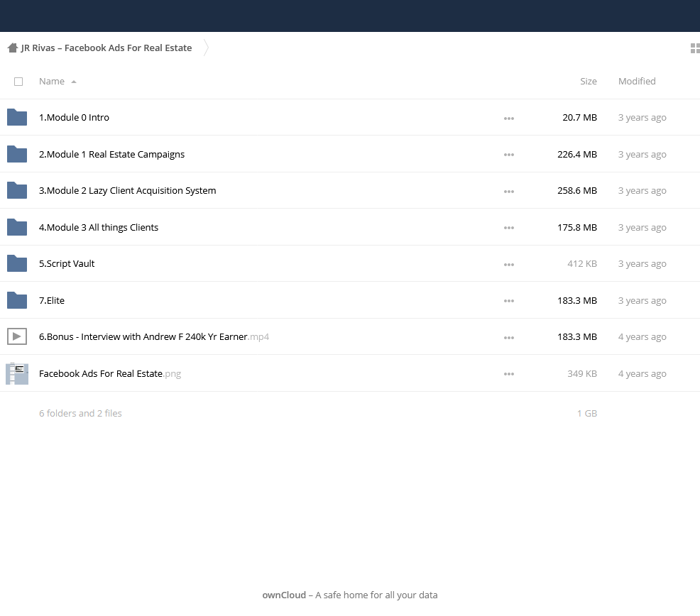This screenshot has width=700, height=616.
Task: Open the 1.Module 0 Intro folder icon
Action: [x=17, y=117]
